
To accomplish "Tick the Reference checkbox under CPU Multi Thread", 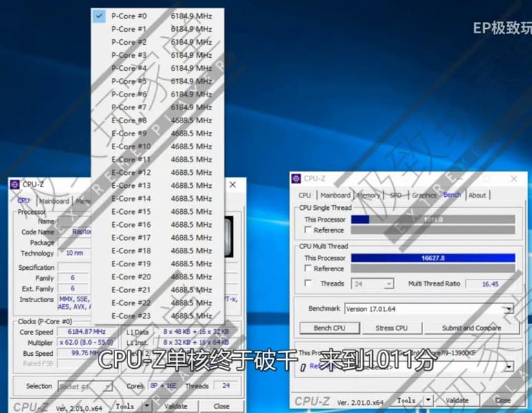I will pos(308,268).
